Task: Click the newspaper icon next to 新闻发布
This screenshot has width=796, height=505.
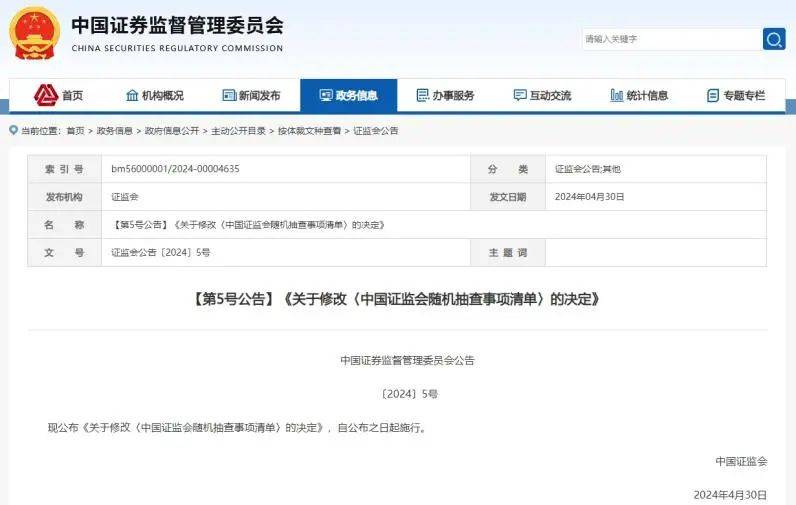Action: (x=229, y=95)
